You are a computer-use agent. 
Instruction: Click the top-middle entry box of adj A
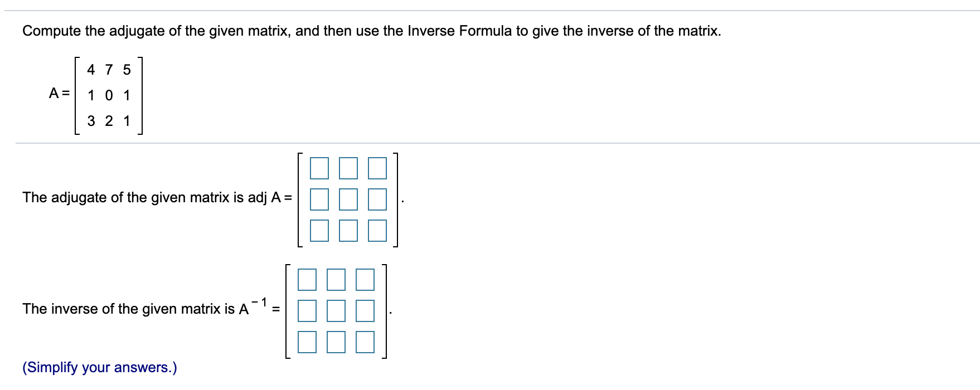coord(349,169)
